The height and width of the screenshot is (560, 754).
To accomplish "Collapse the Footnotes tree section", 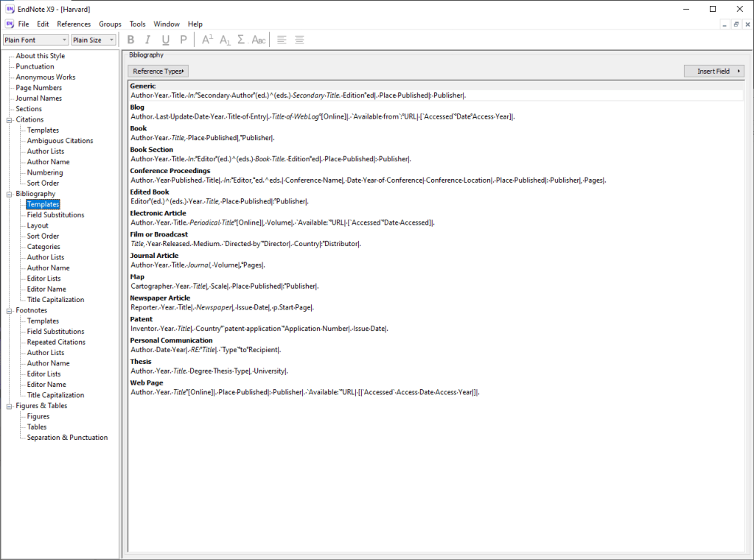I will [x=9, y=310].
